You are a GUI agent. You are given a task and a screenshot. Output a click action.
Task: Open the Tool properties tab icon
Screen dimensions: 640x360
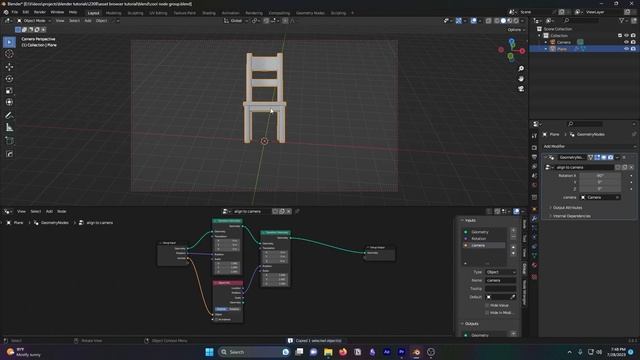click(534, 136)
